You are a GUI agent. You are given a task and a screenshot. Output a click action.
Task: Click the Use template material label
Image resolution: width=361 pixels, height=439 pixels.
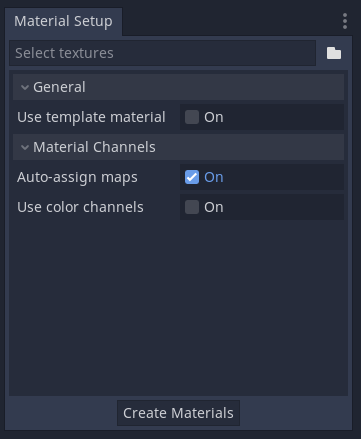pos(91,117)
